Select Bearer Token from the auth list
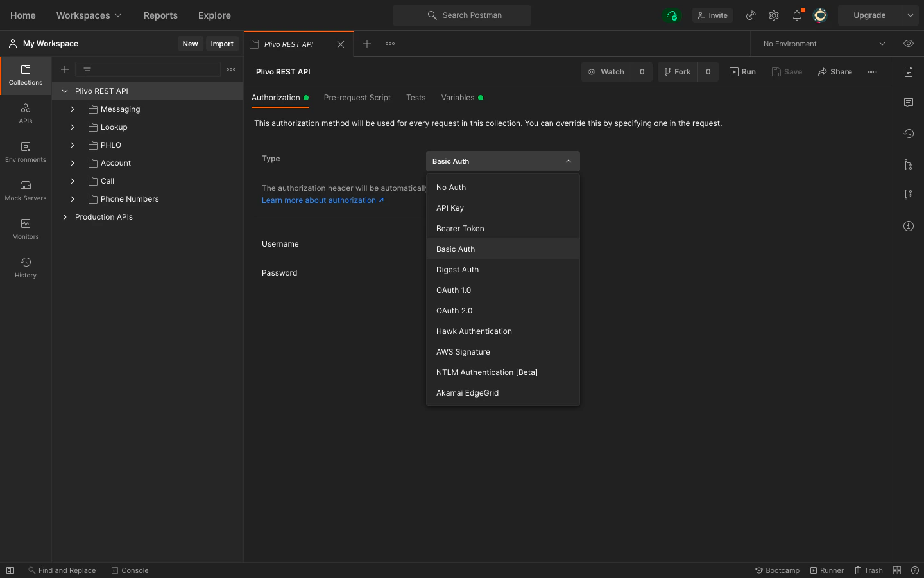Viewport: 924px width, 578px height. [460, 229]
